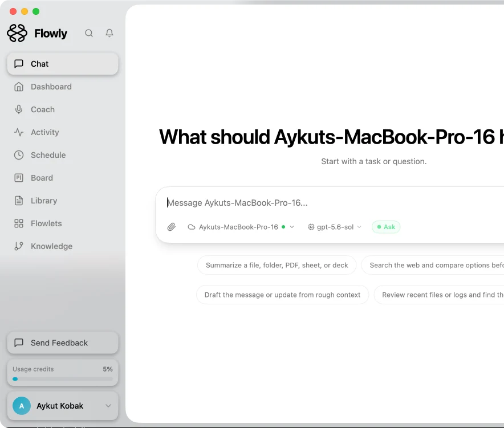Open the Activity page

click(63, 132)
